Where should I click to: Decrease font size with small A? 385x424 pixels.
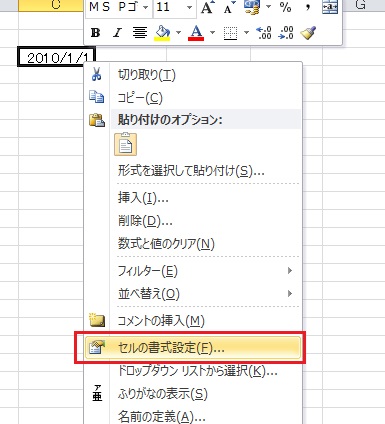[229, 7]
